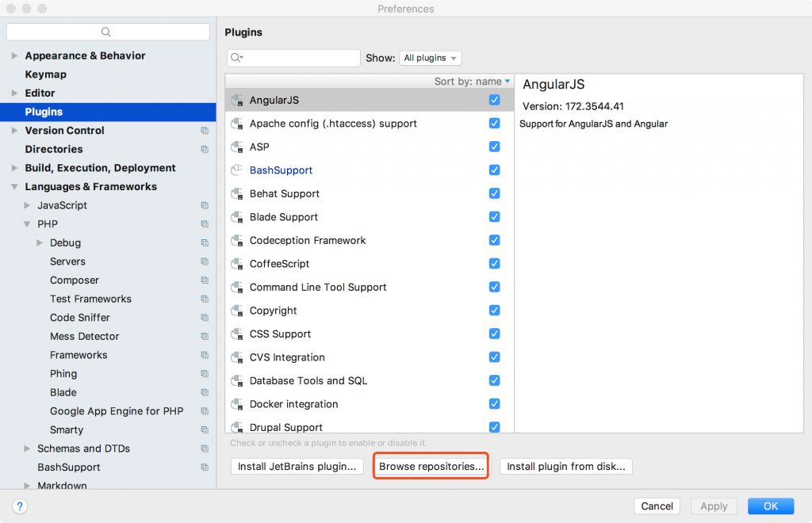Focus the plugins search field

pyautogui.click(x=293, y=58)
